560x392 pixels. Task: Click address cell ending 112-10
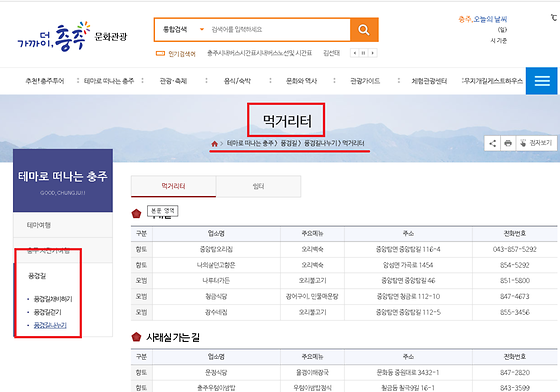(x=408, y=296)
